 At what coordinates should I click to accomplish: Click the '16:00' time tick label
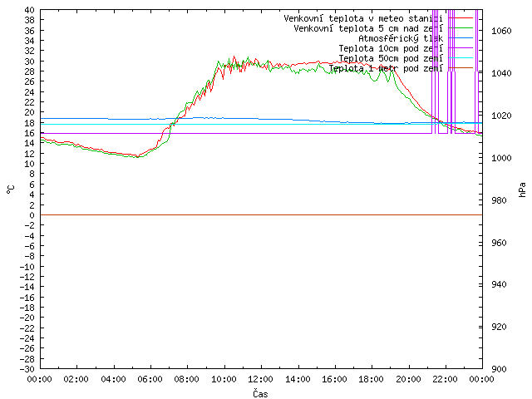[x=334, y=379]
